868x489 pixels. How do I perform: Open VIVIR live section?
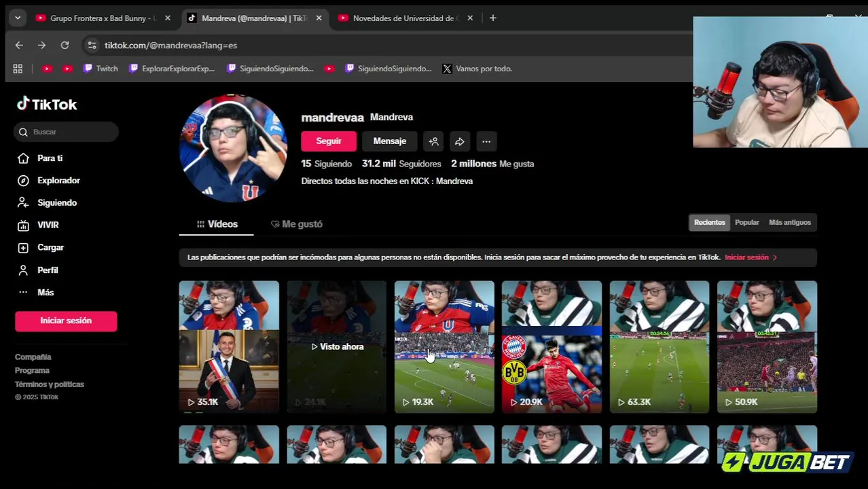(x=39, y=225)
